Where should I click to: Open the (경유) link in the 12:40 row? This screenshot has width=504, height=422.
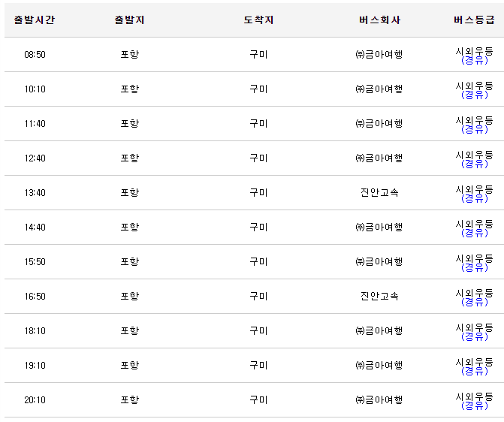point(475,164)
